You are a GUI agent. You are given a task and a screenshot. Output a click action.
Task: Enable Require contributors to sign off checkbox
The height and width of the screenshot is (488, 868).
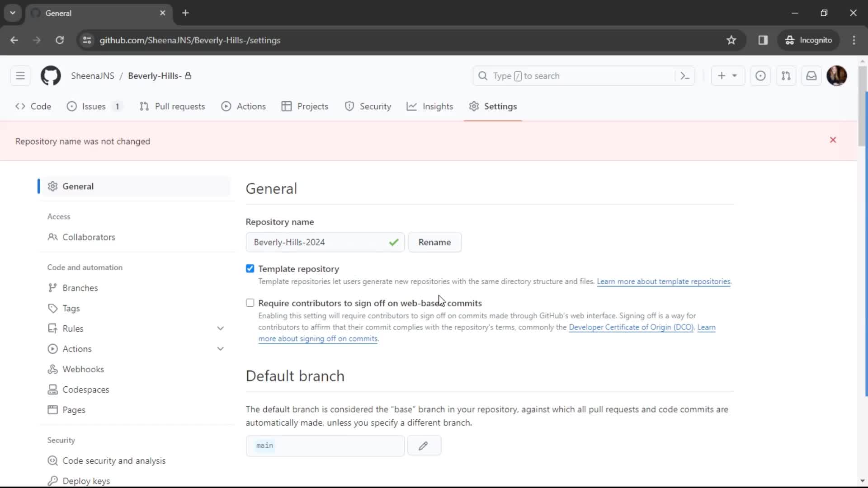pyautogui.click(x=250, y=303)
